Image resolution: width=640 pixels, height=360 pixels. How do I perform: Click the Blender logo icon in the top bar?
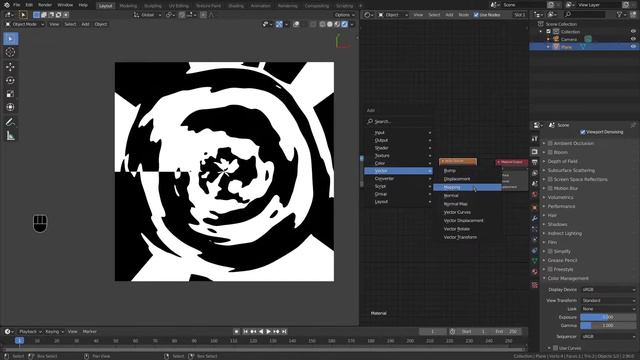click(x=7, y=5)
